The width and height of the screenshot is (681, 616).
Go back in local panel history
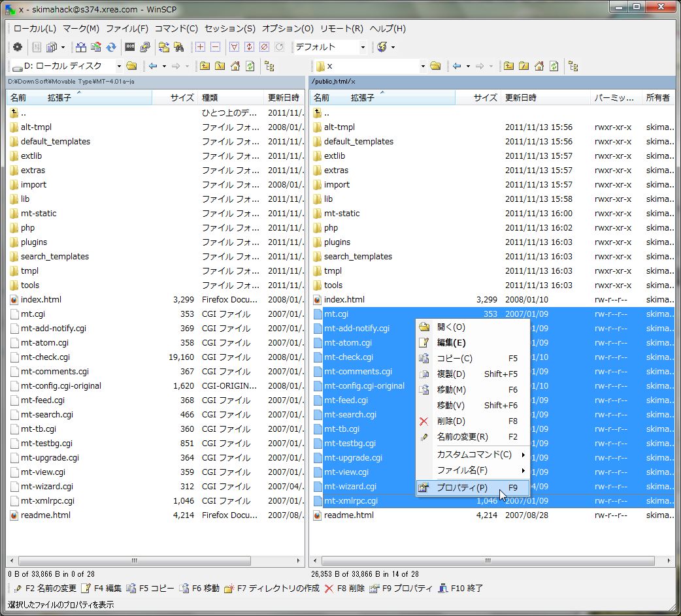click(153, 66)
